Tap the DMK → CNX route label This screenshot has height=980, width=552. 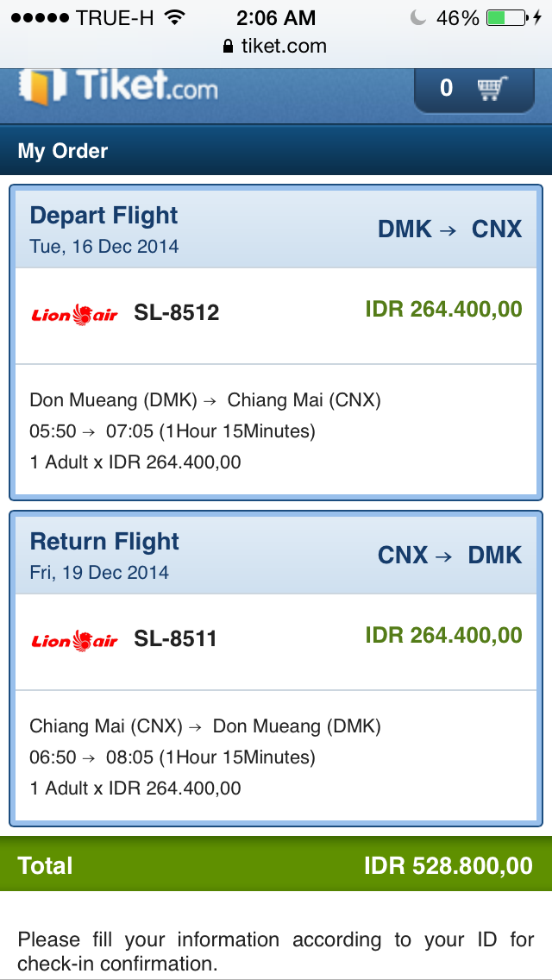449,229
